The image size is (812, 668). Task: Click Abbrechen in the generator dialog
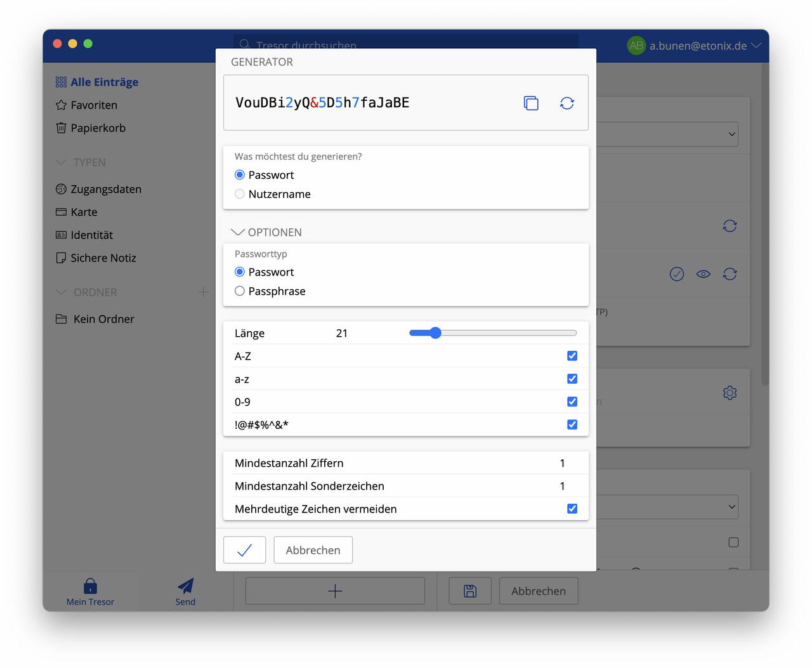pyautogui.click(x=313, y=550)
